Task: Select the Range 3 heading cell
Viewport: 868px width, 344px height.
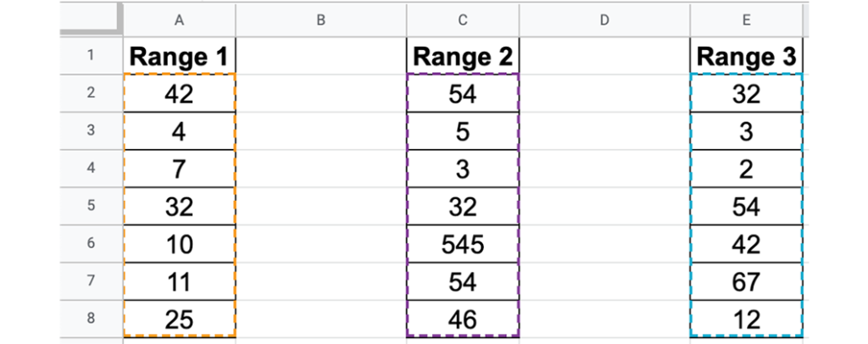Action: (x=746, y=57)
